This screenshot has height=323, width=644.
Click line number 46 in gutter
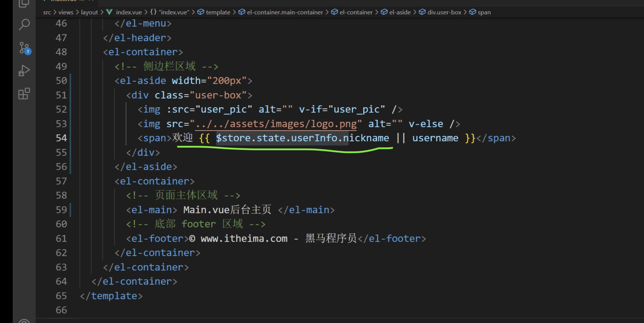point(61,23)
